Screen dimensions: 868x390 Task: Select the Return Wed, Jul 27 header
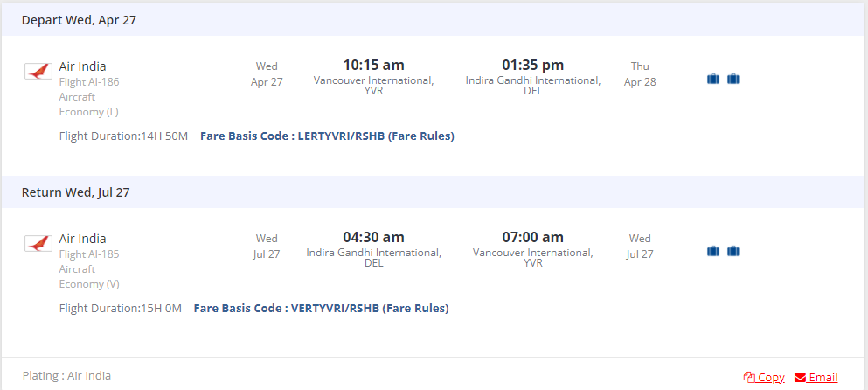click(x=76, y=192)
